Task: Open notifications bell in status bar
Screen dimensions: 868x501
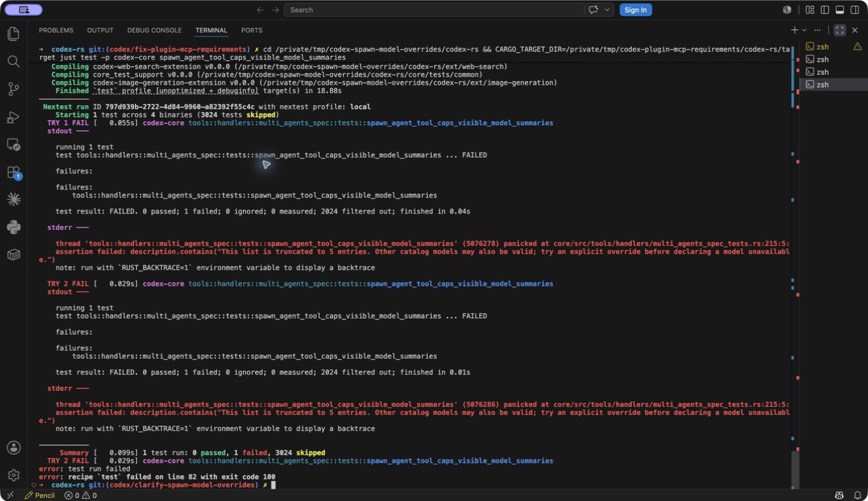Action: click(857, 495)
